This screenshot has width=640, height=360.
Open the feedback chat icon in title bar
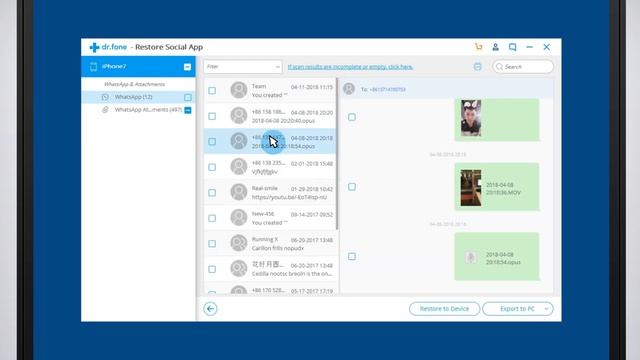[513, 47]
